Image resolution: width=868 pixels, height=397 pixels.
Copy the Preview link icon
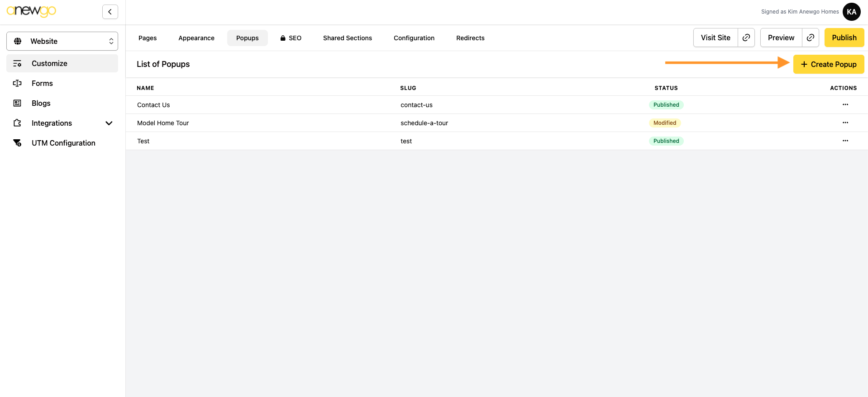click(811, 38)
